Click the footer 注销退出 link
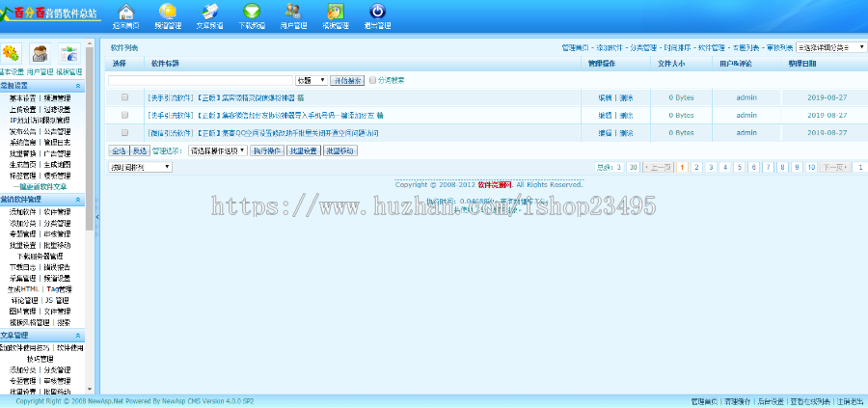This screenshot has width=868, height=408. click(850, 401)
